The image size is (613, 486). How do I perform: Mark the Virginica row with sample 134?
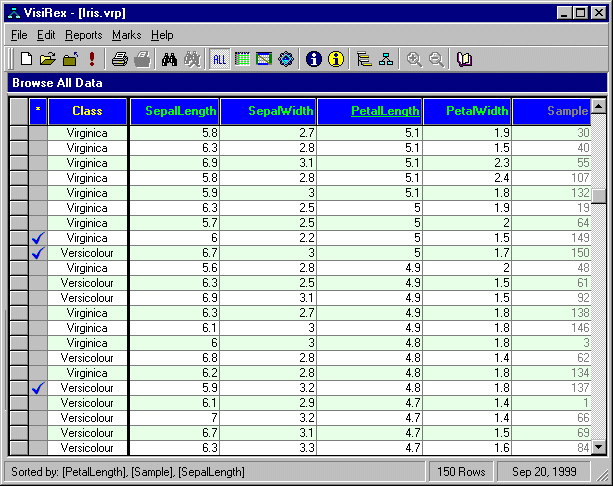coord(38,373)
